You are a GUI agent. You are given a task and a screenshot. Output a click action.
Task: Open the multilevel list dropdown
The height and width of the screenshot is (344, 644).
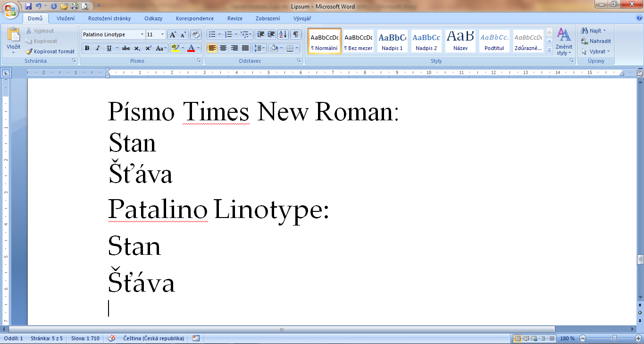(245, 34)
